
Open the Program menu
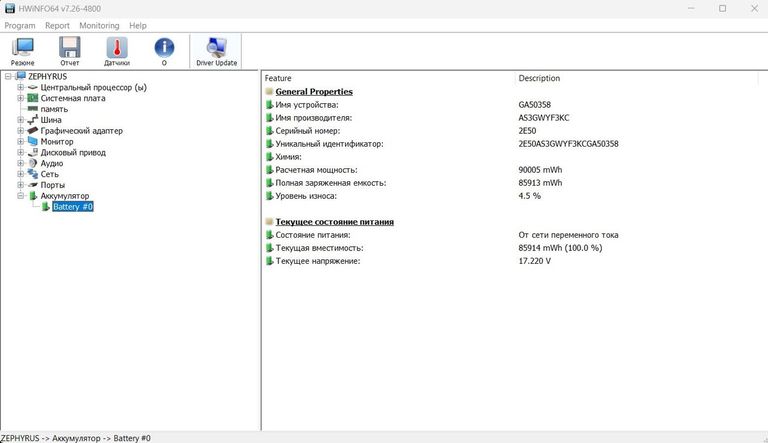(20, 25)
